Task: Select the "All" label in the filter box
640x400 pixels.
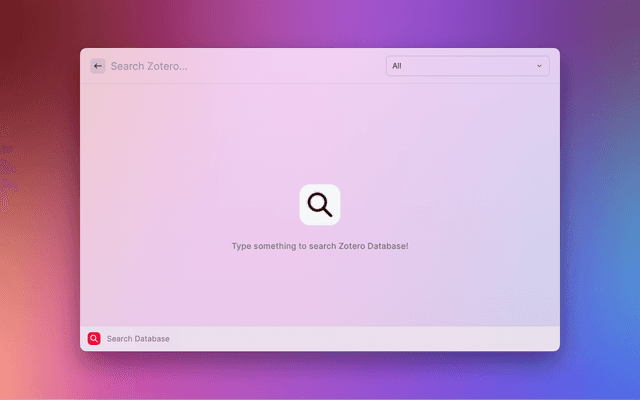Action: click(x=397, y=66)
